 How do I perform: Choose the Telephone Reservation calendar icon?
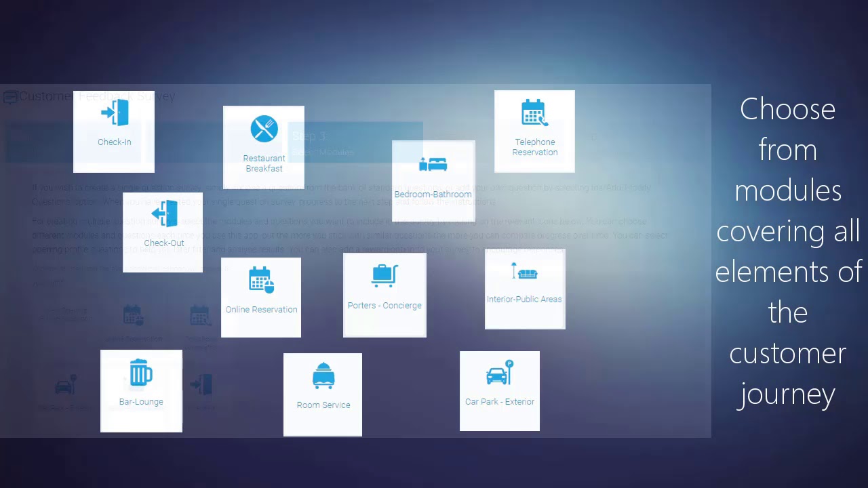click(x=534, y=113)
